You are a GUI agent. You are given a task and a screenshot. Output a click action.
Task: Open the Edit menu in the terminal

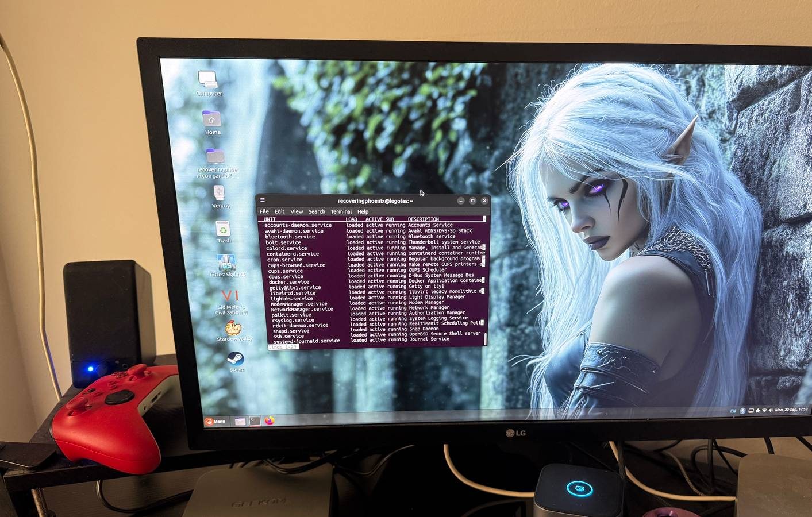coord(280,211)
